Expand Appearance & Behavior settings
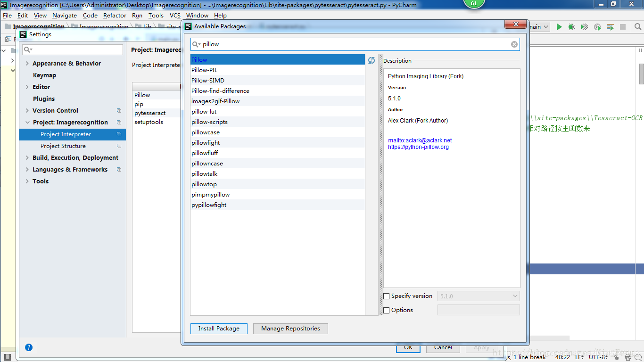Screen dimensions: 644x362 [27, 64]
